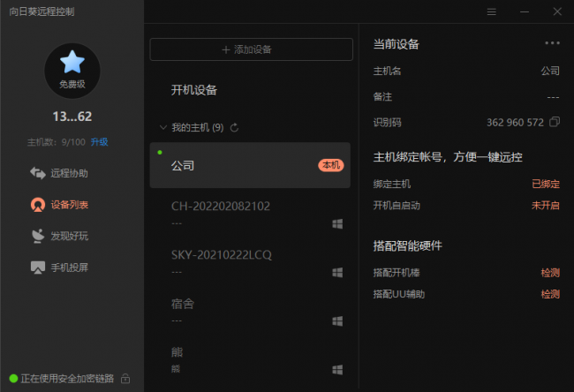Minimize the 向日葵远程控制 window
Image resolution: width=574 pixels, height=392 pixels.
tap(525, 12)
